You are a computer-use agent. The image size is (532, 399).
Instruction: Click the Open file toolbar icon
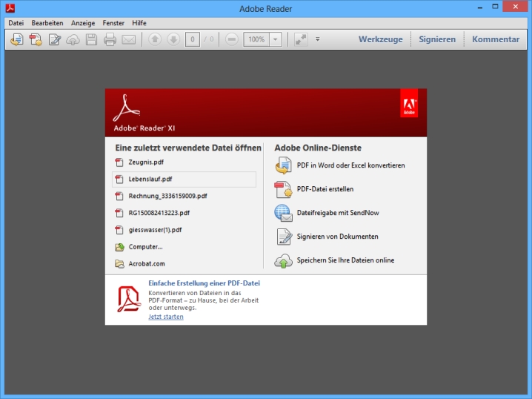[17, 39]
